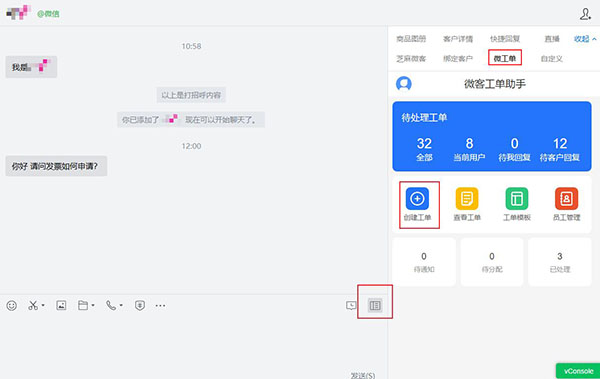This screenshot has width=600, height=379.
Task: Select the scissors screenshot tool
Action: [33, 305]
